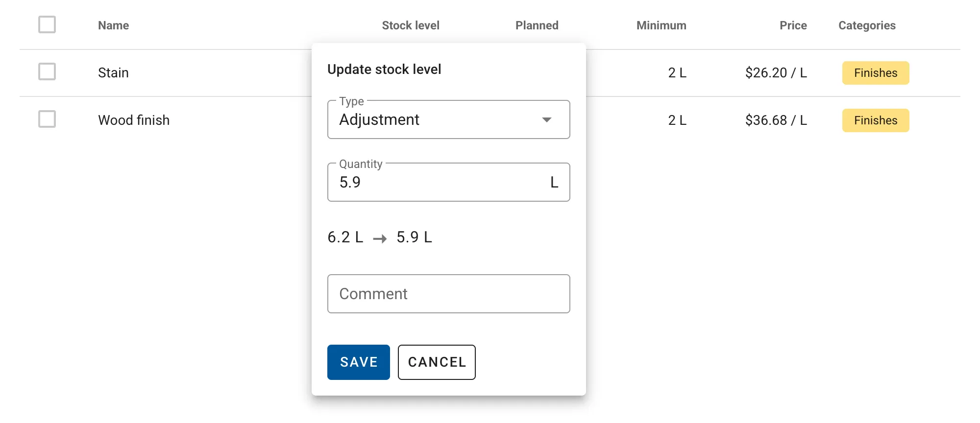The height and width of the screenshot is (423, 980).
Task: Sort by the Planned column header
Action: (x=537, y=25)
